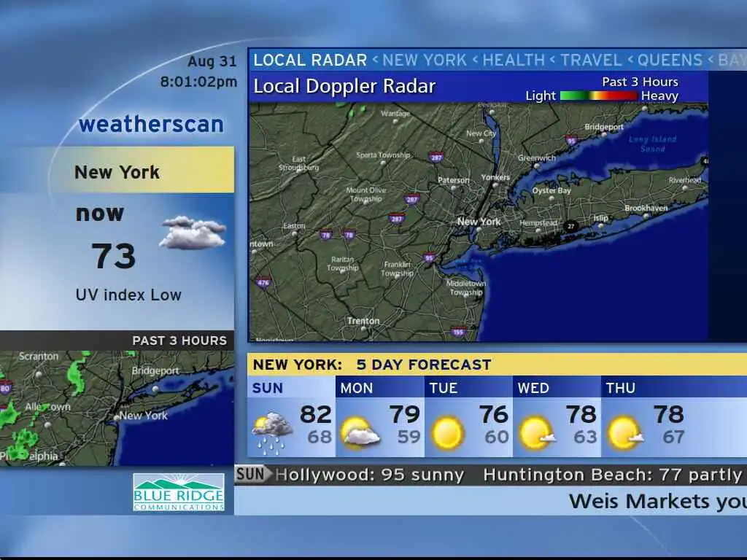
Task: Select the TRAVEL tab
Action: [x=591, y=60]
